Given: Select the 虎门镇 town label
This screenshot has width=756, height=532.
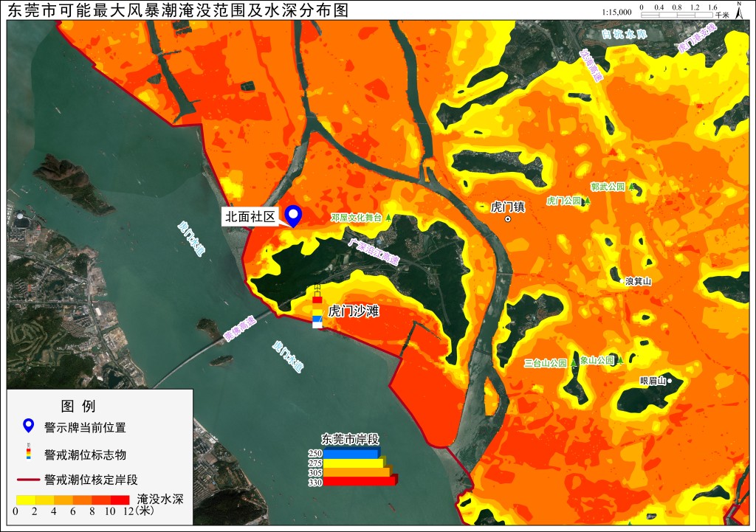Looking at the screenshot, I should 508,207.
